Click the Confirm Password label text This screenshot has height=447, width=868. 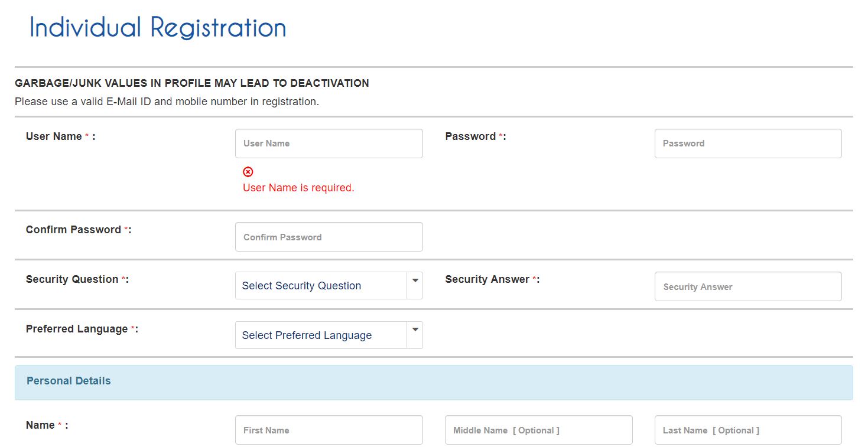click(73, 230)
